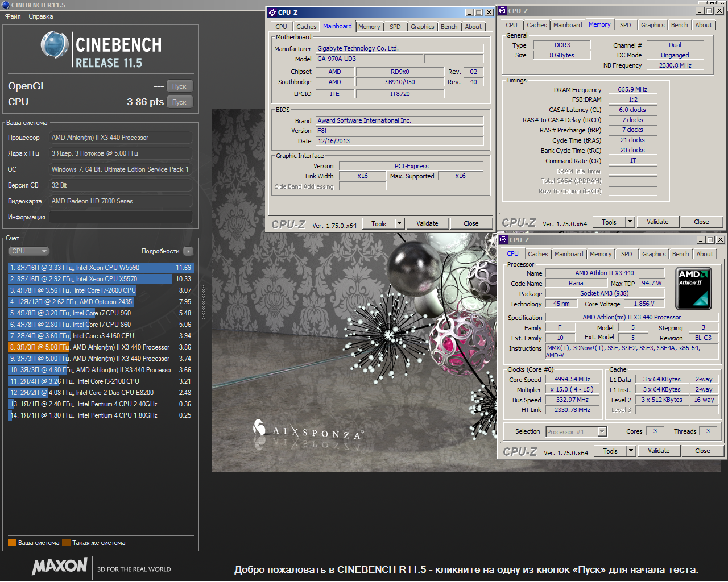Click the Core Speed 4994.54 MHz value
The width and height of the screenshot is (728, 582).
pos(572,379)
